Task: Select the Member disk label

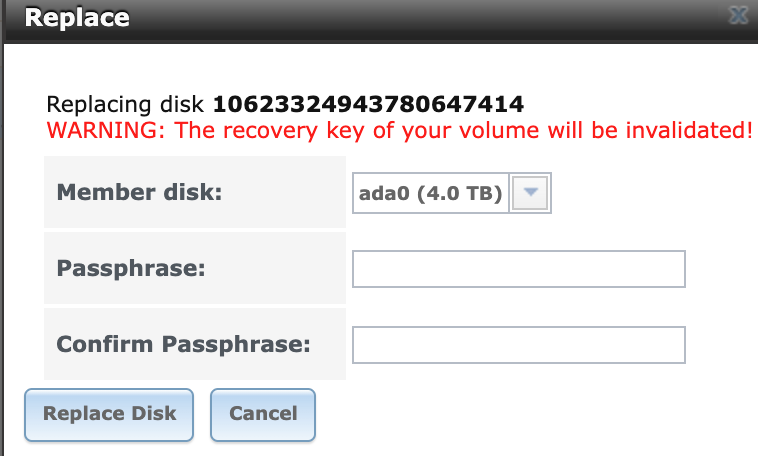Action: (x=139, y=192)
